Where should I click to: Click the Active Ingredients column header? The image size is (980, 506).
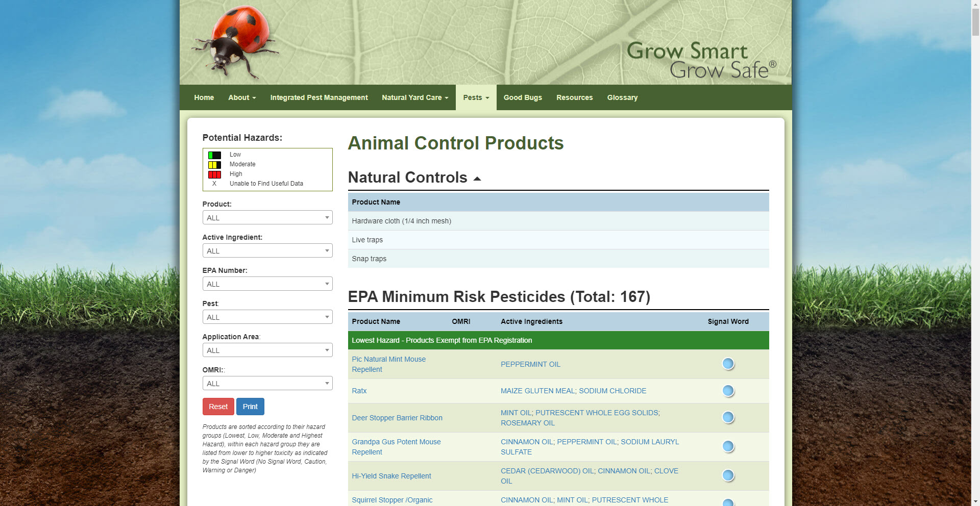pyautogui.click(x=531, y=321)
